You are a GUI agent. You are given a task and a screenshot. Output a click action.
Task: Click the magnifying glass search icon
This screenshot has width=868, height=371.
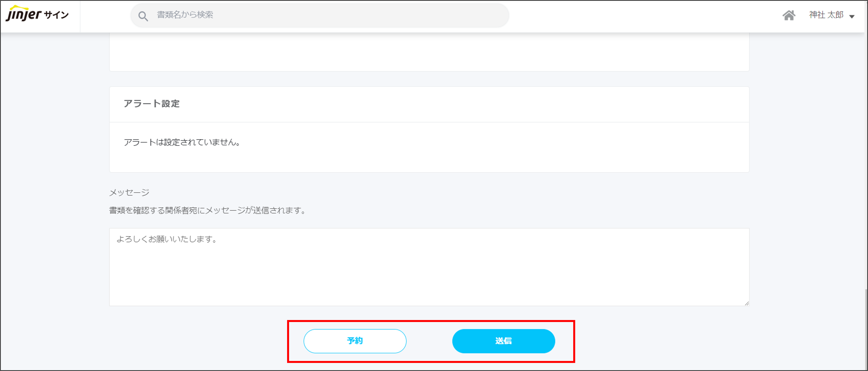(x=143, y=16)
